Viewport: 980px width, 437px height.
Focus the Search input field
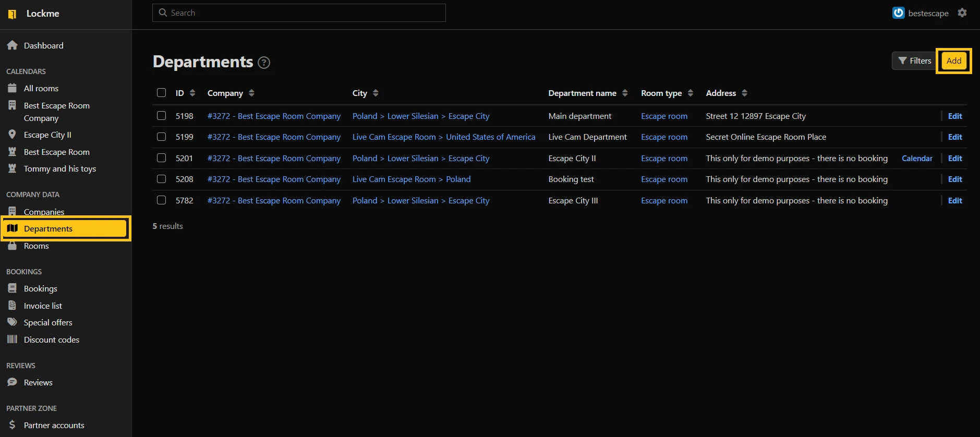coord(299,13)
